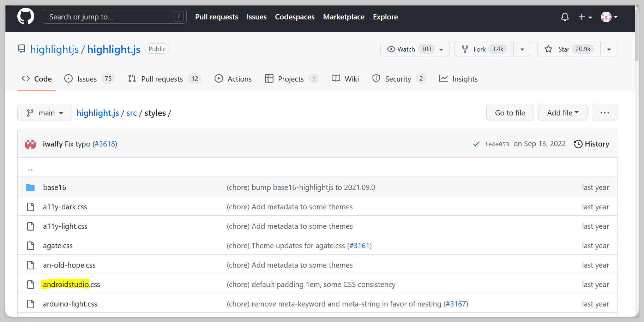Open the plus create-new menu
Image resolution: width=644 pixels, height=322 pixels.
click(x=585, y=17)
